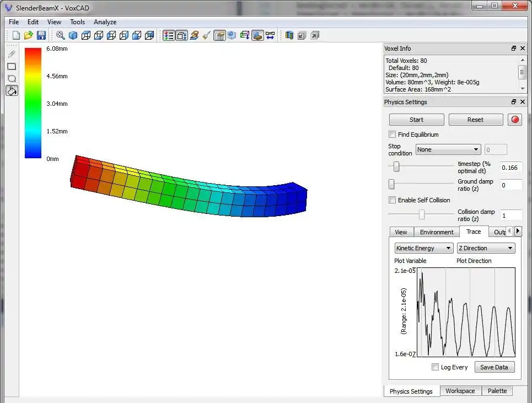
Task: Click the paintbrush icon in the toolbar
Action: coord(207,35)
